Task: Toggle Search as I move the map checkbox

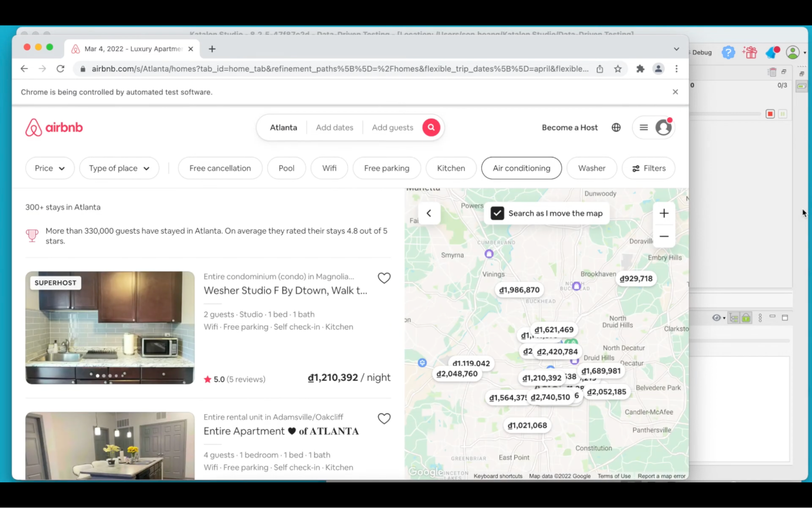Action: (x=497, y=213)
